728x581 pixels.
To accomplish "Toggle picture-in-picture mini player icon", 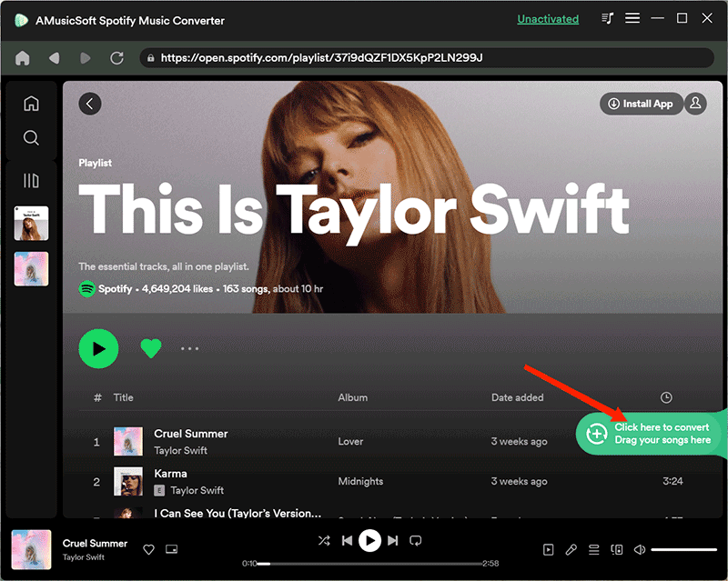I will tap(172, 549).
